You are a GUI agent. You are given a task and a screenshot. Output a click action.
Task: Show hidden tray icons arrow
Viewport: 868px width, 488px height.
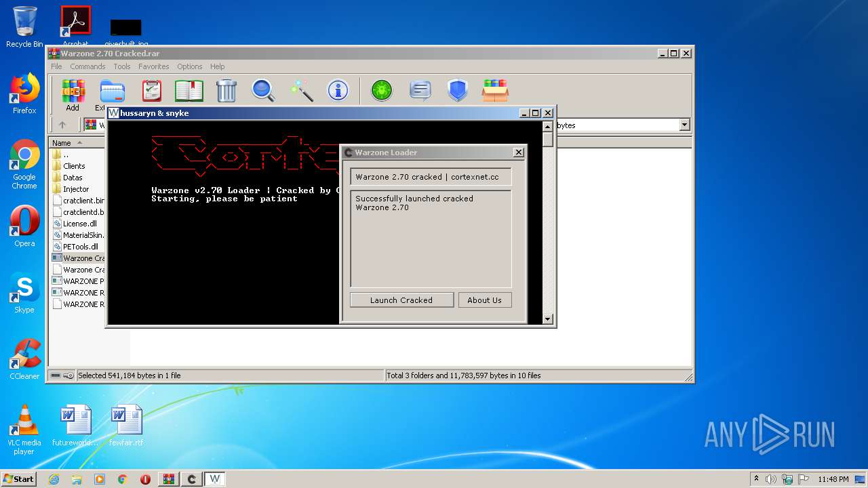[x=756, y=479]
